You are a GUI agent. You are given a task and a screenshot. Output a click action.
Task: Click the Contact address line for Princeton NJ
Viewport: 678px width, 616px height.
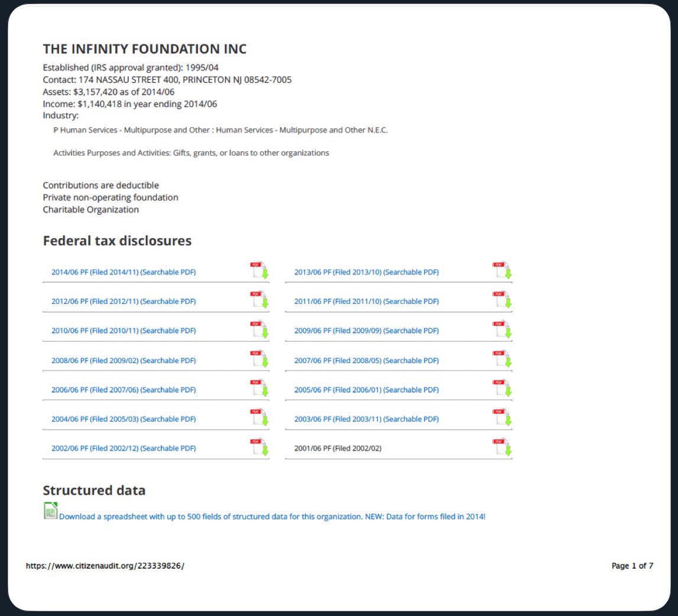pos(167,80)
